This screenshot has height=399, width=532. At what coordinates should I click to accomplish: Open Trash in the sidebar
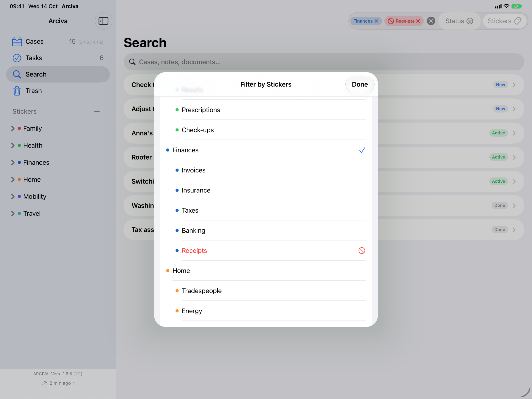point(58,91)
